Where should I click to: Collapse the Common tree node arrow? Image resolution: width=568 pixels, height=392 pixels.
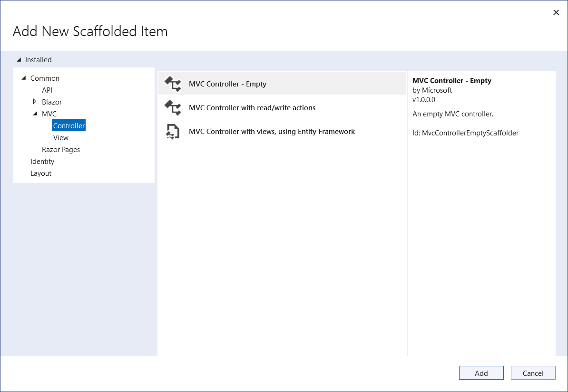pyautogui.click(x=24, y=78)
